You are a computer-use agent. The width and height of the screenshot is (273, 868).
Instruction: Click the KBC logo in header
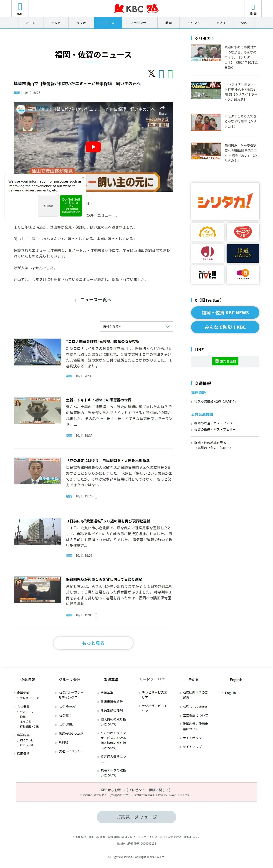136,8
